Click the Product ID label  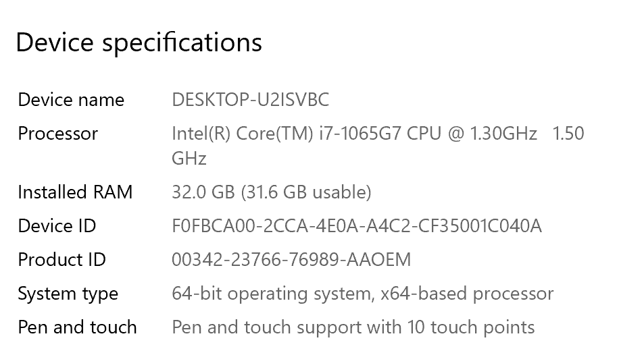[61, 260]
